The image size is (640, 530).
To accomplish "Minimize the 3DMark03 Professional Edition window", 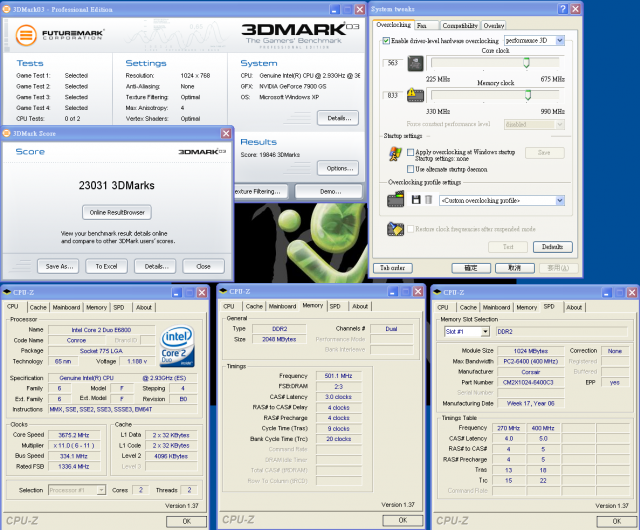I will [335, 9].
